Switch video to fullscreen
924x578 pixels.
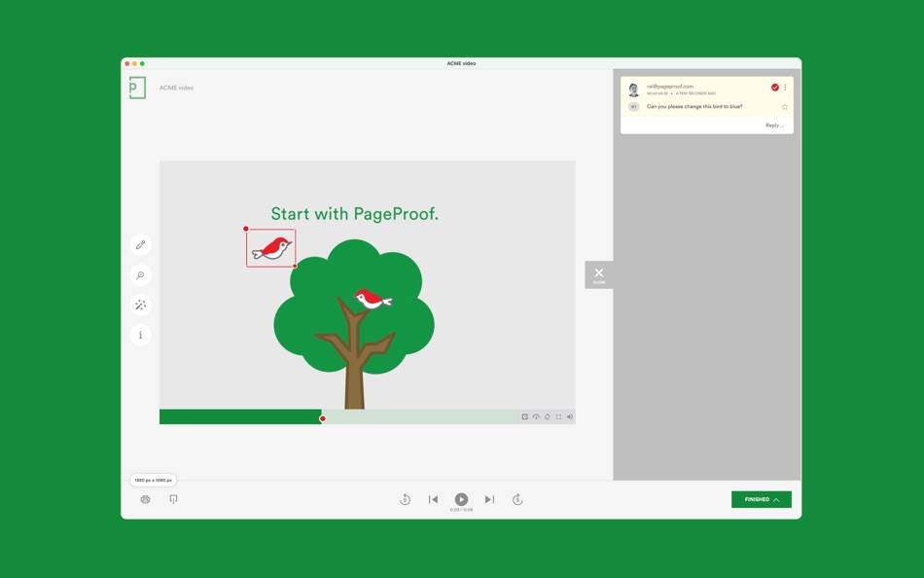(558, 417)
